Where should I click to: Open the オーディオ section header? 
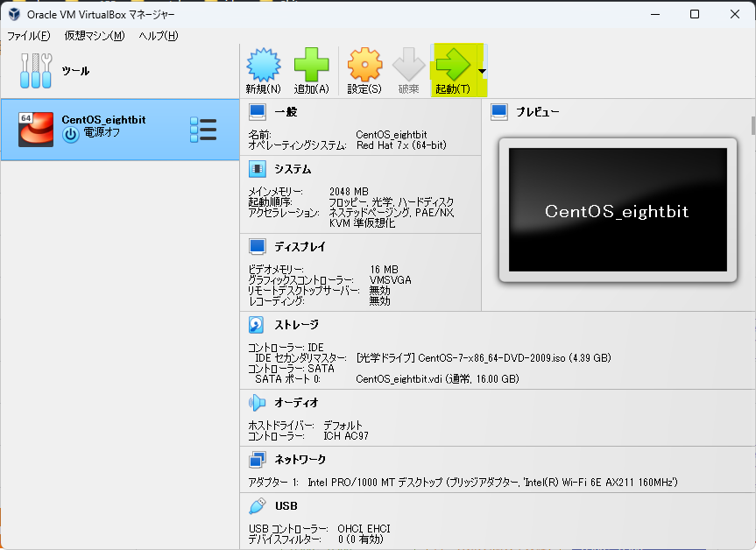click(x=296, y=403)
